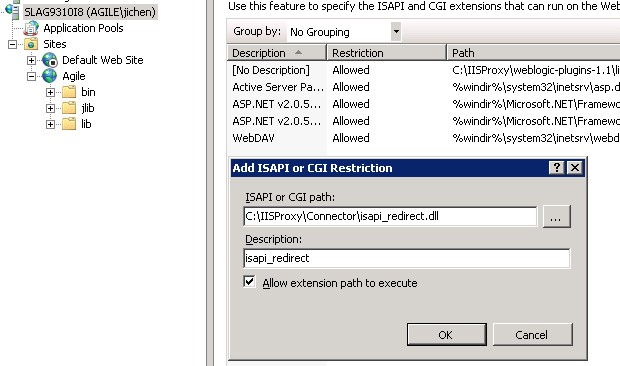Expand the Default Web Site node
Image resolution: width=620 pixels, height=366 pixels.
[x=31, y=60]
